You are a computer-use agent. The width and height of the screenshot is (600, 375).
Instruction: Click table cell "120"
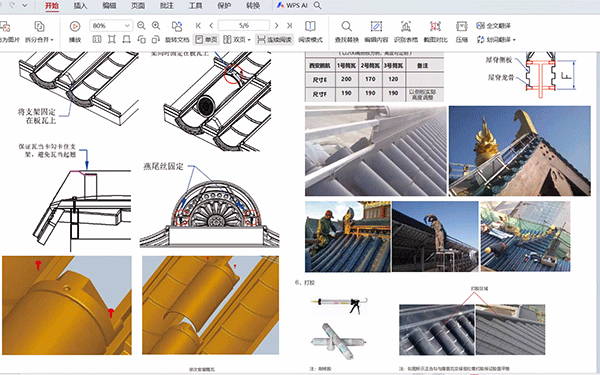(x=393, y=79)
